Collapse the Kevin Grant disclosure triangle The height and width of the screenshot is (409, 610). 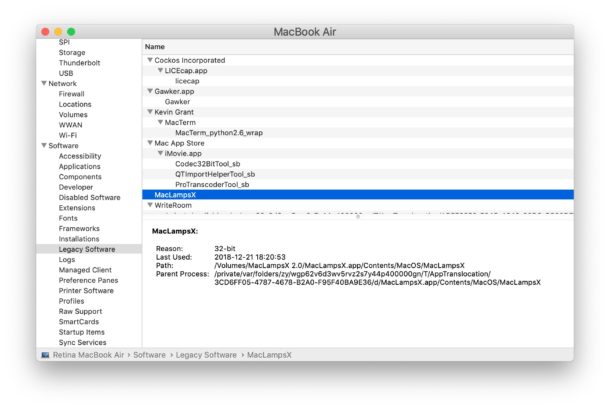[x=150, y=112]
